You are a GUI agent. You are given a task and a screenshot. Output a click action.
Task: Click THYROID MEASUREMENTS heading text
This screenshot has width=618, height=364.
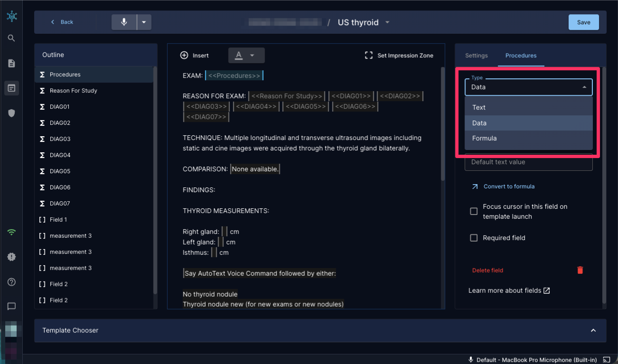pyautogui.click(x=226, y=211)
